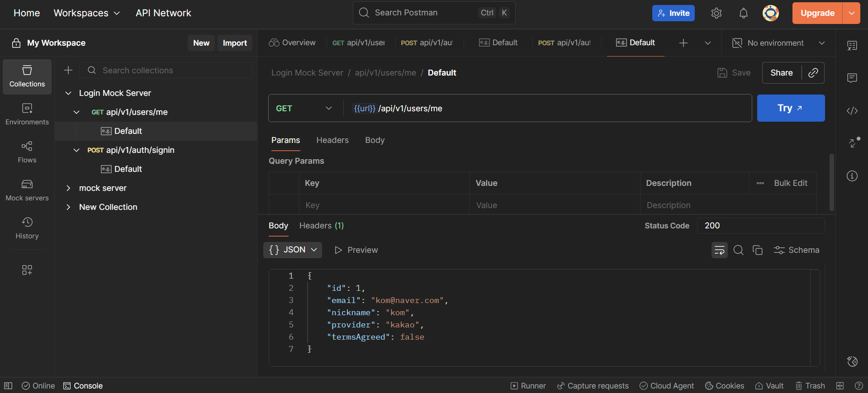Open the API Network menu item
Image resolution: width=868 pixels, height=393 pixels.
coord(163,13)
